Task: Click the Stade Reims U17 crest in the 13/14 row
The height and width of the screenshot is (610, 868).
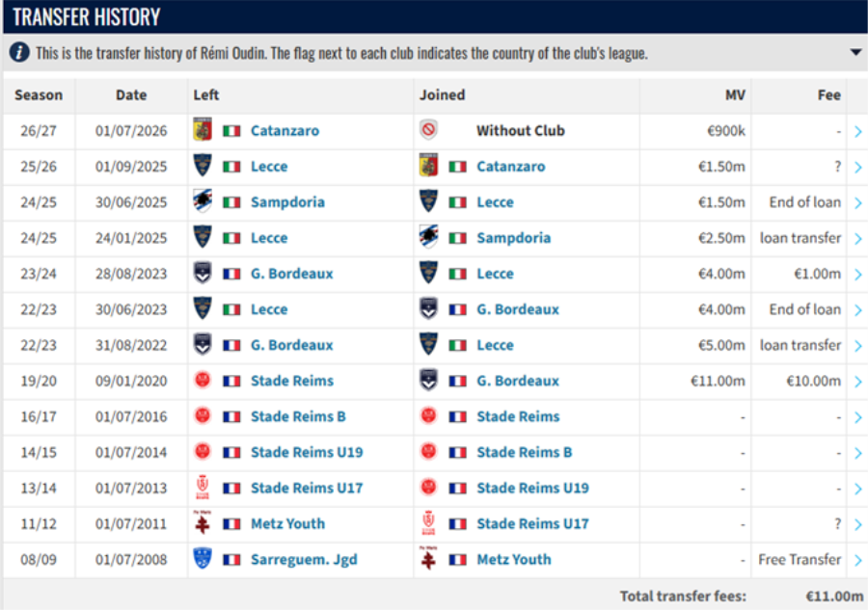Action: coord(203,487)
